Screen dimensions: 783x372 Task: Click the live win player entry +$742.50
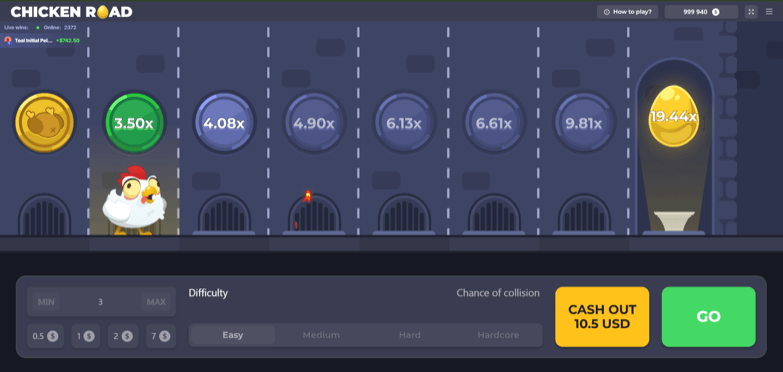[42, 40]
